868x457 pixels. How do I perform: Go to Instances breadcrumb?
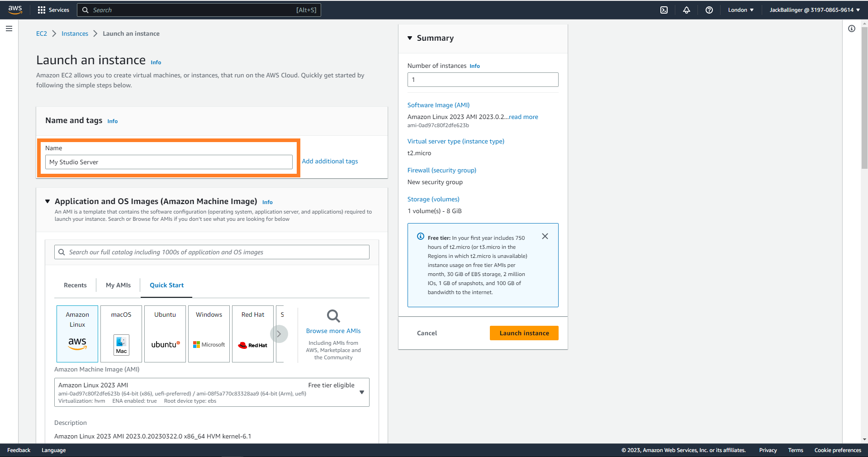pyautogui.click(x=75, y=33)
